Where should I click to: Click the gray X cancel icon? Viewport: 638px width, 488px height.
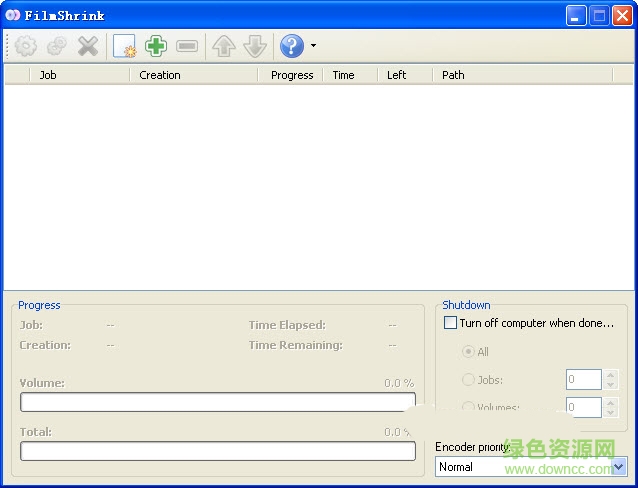(87, 46)
